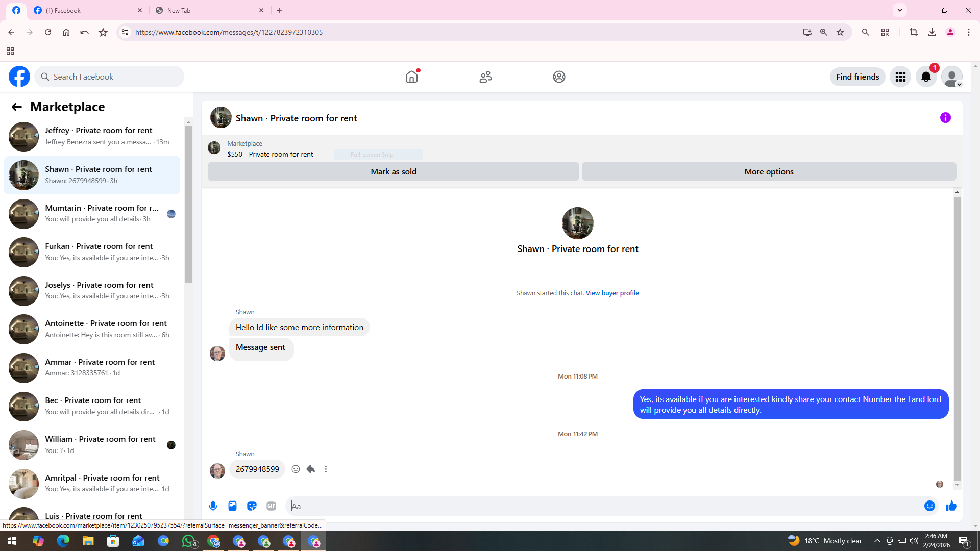Open the Facebook apps grid menu

coord(900,77)
